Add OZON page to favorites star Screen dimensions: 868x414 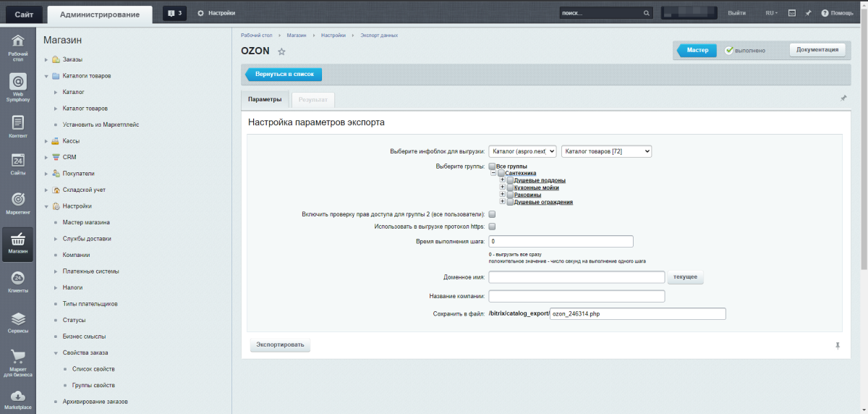click(282, 51)
